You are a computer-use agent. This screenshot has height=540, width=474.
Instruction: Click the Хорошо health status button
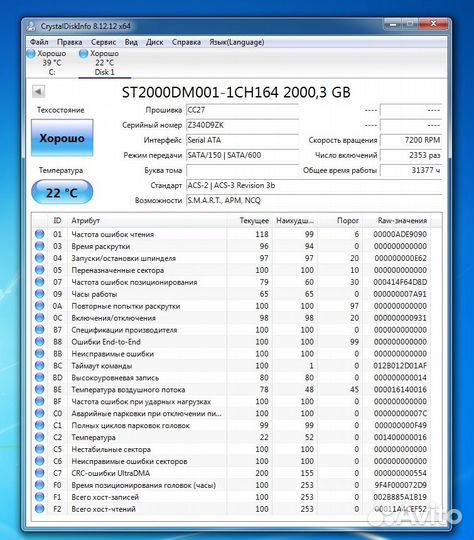(x=62, y=138)
